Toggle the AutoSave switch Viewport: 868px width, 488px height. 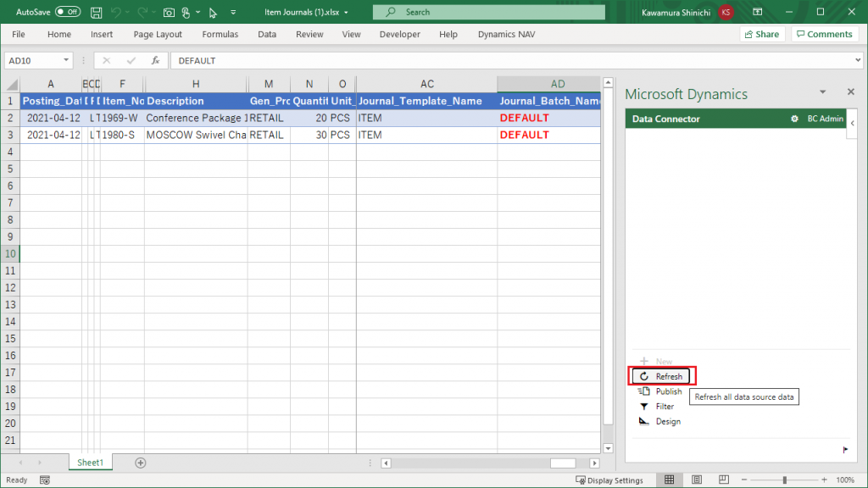point(68,12)
